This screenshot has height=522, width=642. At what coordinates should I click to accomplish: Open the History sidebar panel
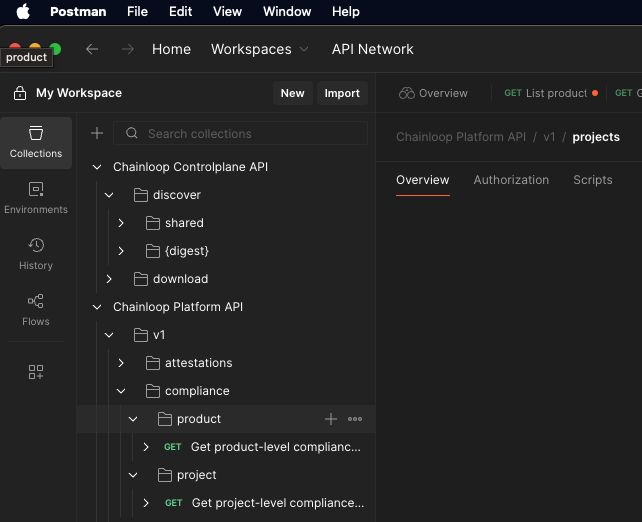tap(36, 254)
